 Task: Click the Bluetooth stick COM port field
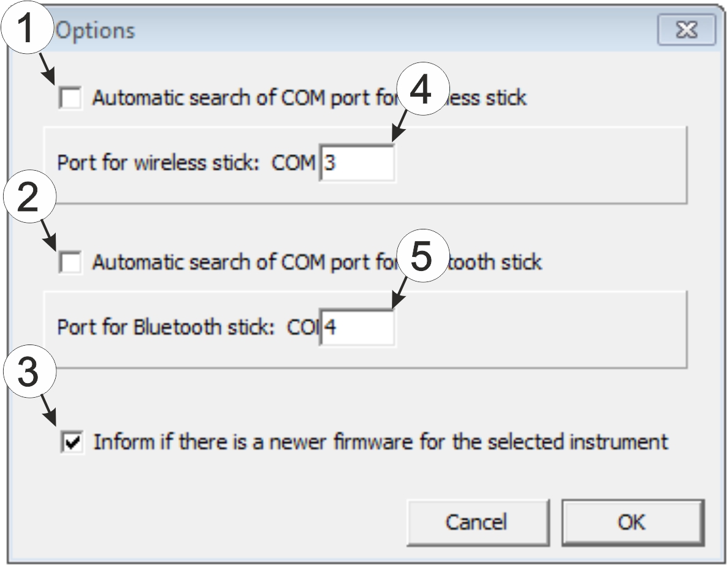click(x=357, y=327)
